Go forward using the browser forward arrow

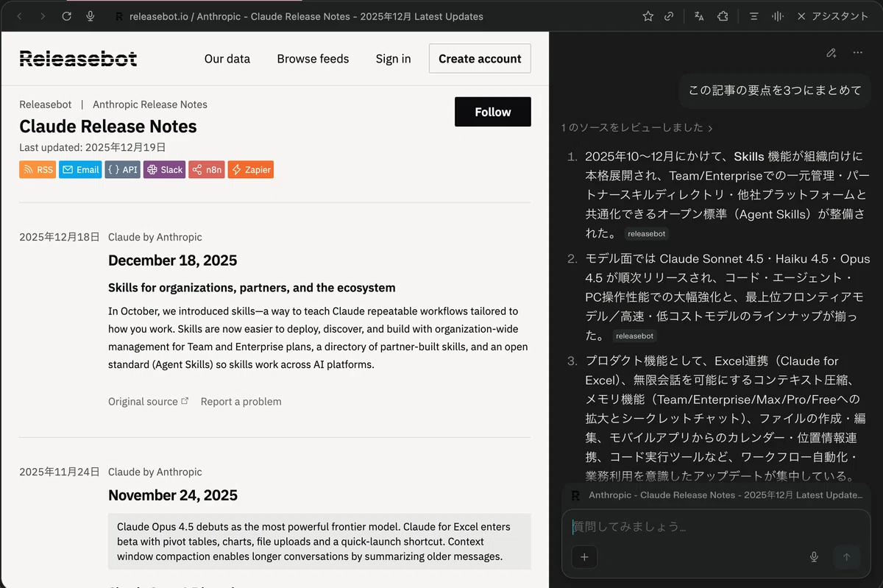click(x=43, y=16)
